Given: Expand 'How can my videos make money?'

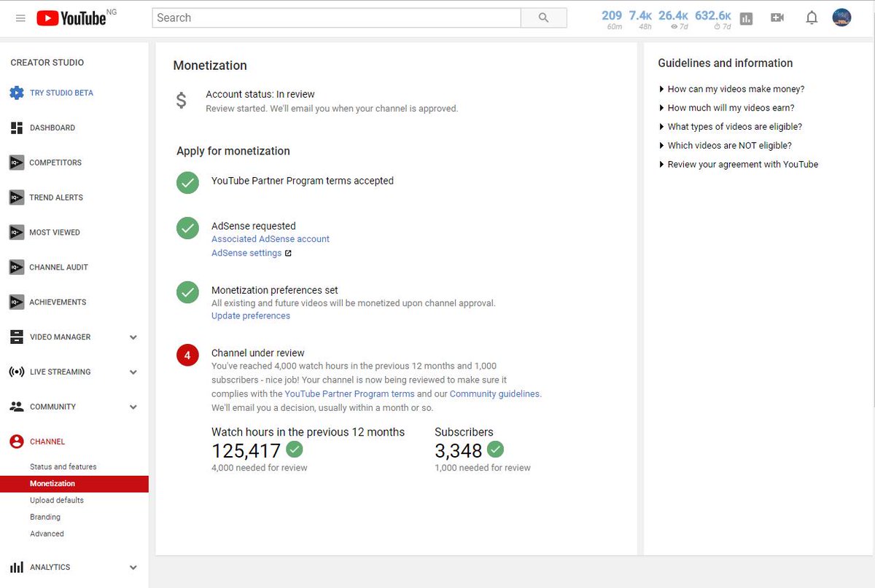Looking at the screenshot, I should point(731,89).
